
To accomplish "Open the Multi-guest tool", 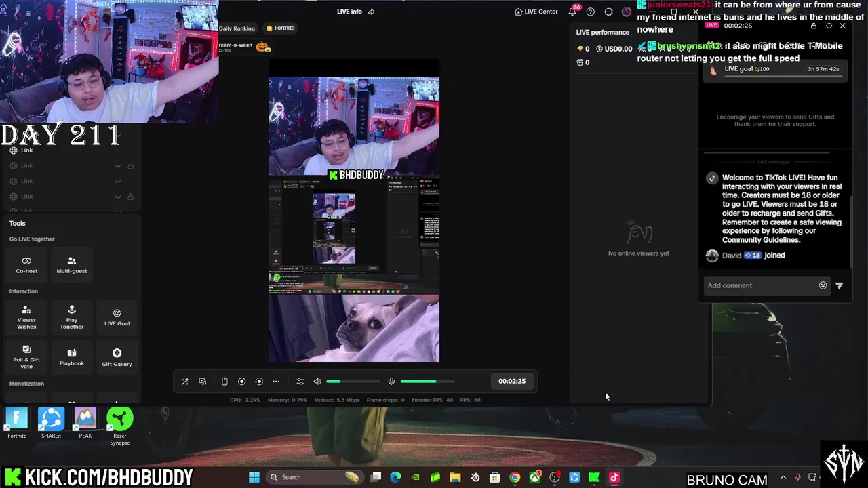I will click(x=71, y=265).
